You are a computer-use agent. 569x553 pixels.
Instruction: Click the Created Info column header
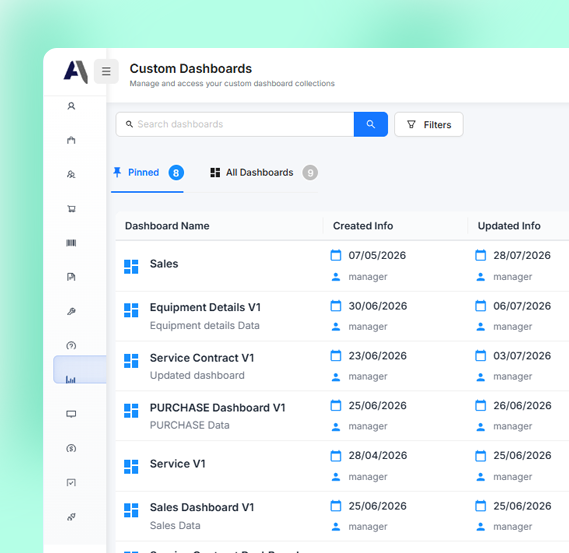pos(363,226)
